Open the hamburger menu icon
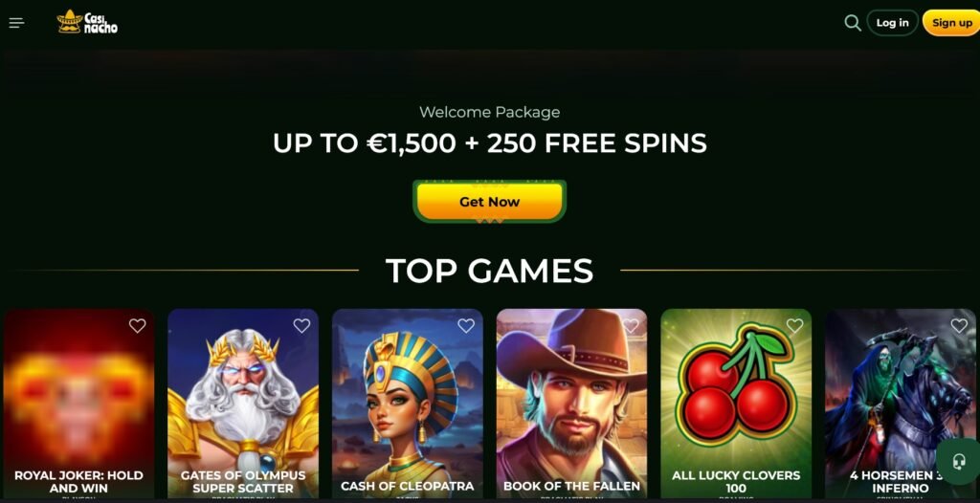The height and width of the screenshot is (503, 980). click(x=17, y=23)
